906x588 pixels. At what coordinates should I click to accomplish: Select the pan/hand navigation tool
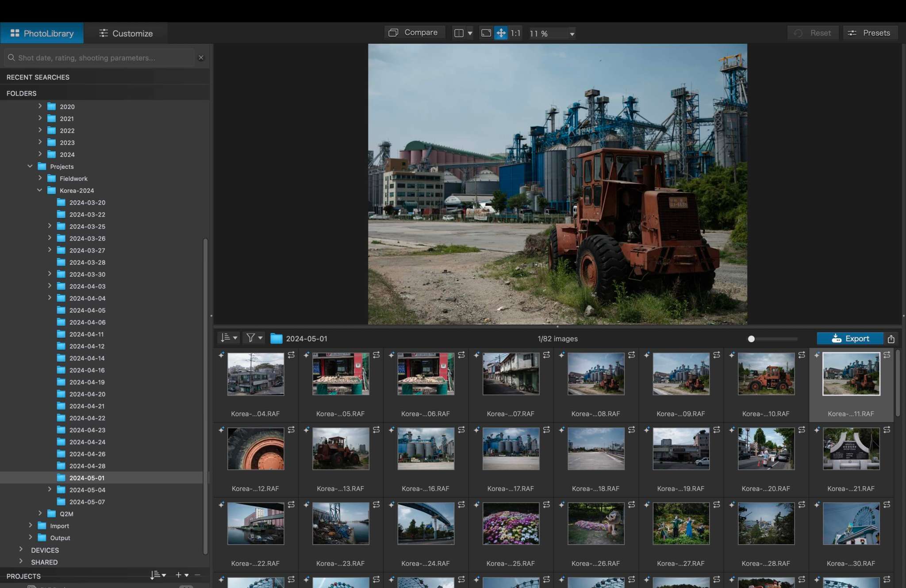[x=500, y=33]
